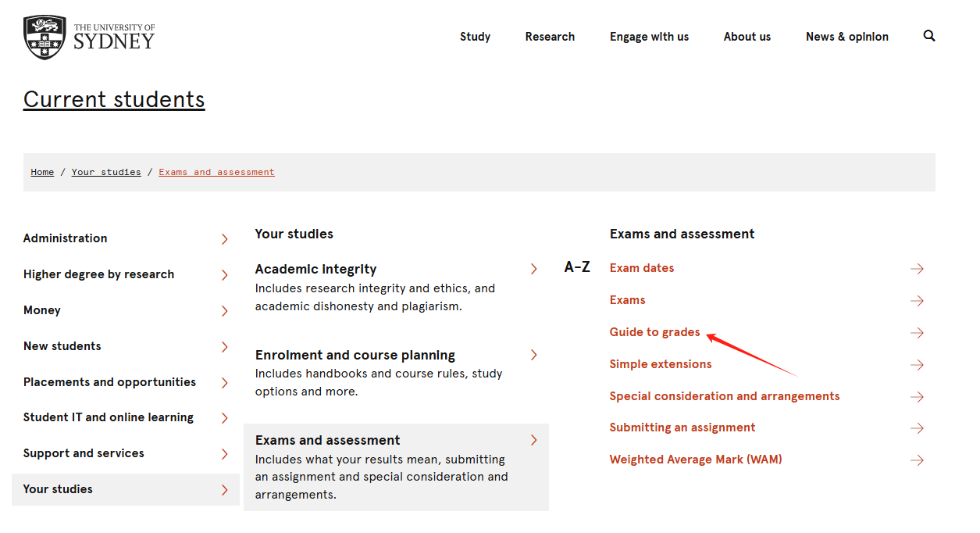Expand Academic integrity chevron

tap(533, 269)
